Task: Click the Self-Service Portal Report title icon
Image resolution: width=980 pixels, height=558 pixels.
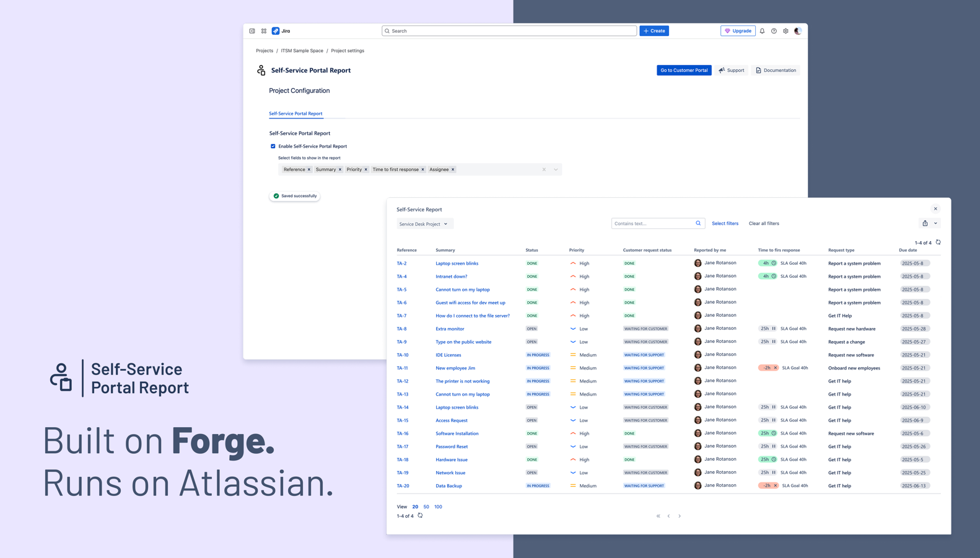Action: [261, 71]
